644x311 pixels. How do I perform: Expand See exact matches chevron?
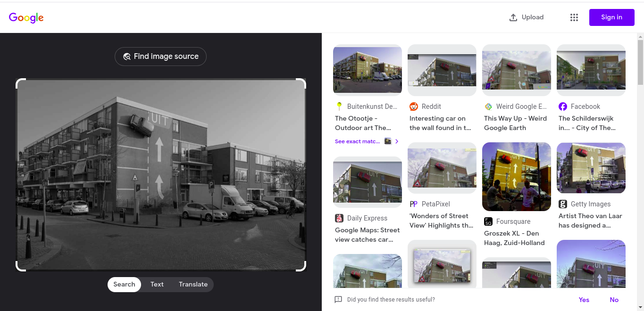point(397,141)
